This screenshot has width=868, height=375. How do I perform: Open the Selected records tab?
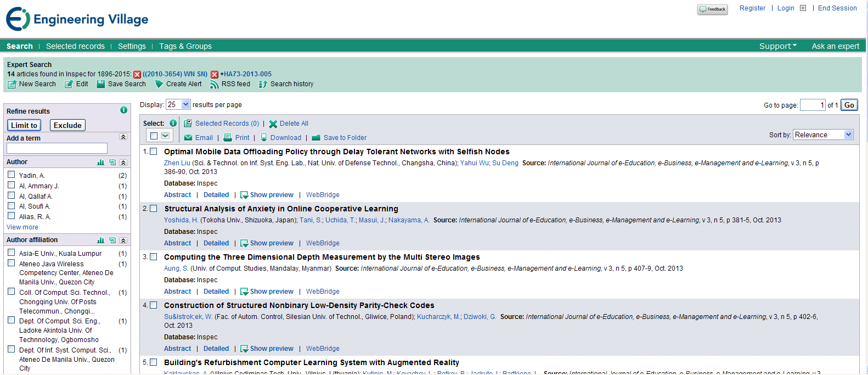pos(75,46)
